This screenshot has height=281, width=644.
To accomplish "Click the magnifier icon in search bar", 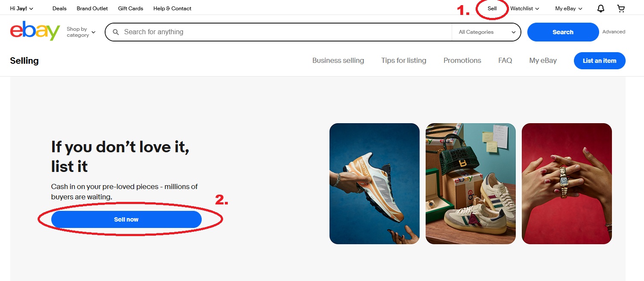I will point(115,32).
